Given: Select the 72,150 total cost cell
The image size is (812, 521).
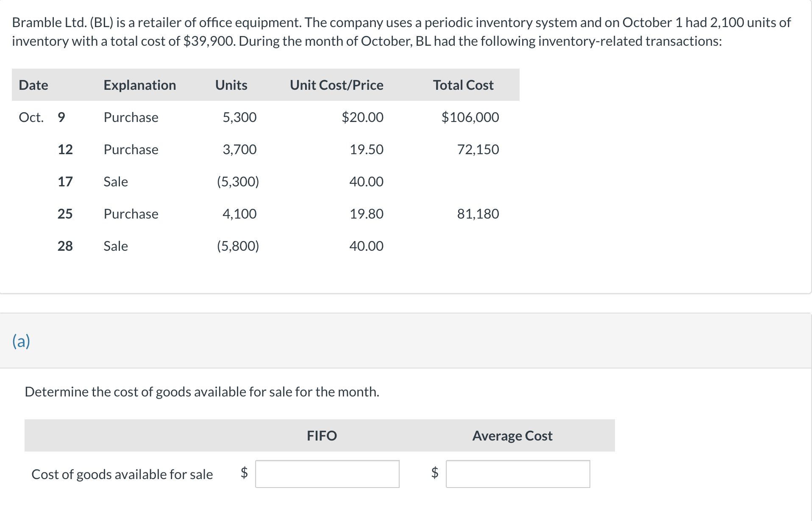Looking at the screenshot, I should point(478,150).
